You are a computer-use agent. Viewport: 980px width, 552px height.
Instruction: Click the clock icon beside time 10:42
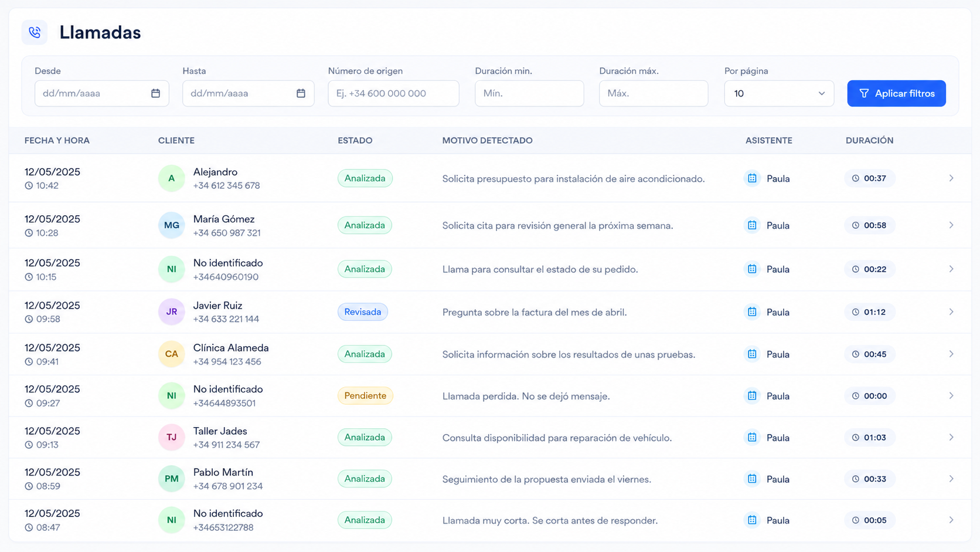click(x=29, y=186)
